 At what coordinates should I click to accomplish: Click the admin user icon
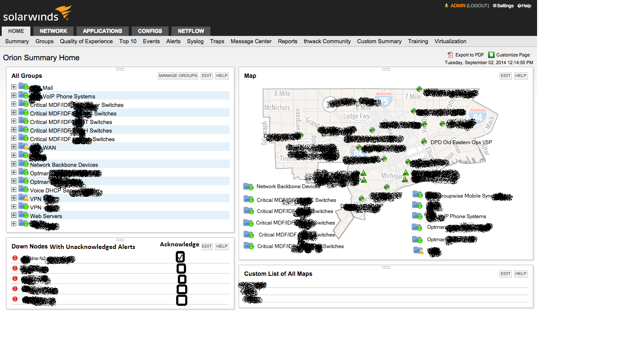[446, 6]
